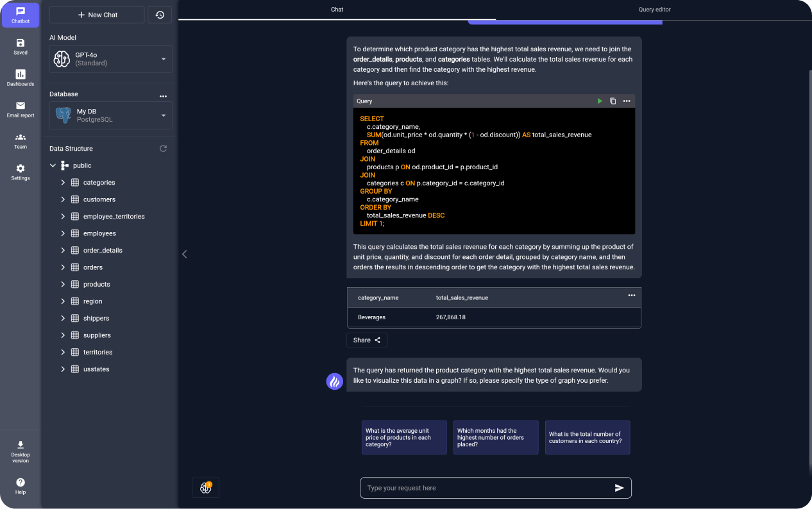
Task: Open the results table three-dot menu
Action: click(631, 296)
